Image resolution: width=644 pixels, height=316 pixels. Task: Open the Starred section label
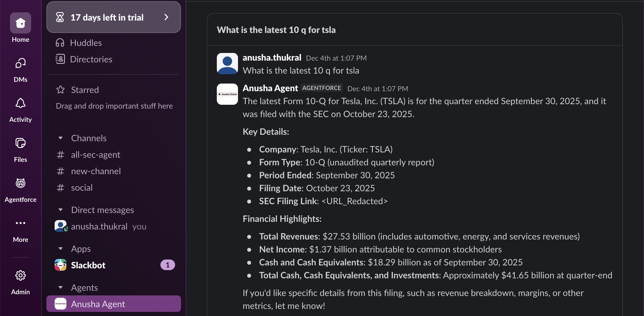85,90
